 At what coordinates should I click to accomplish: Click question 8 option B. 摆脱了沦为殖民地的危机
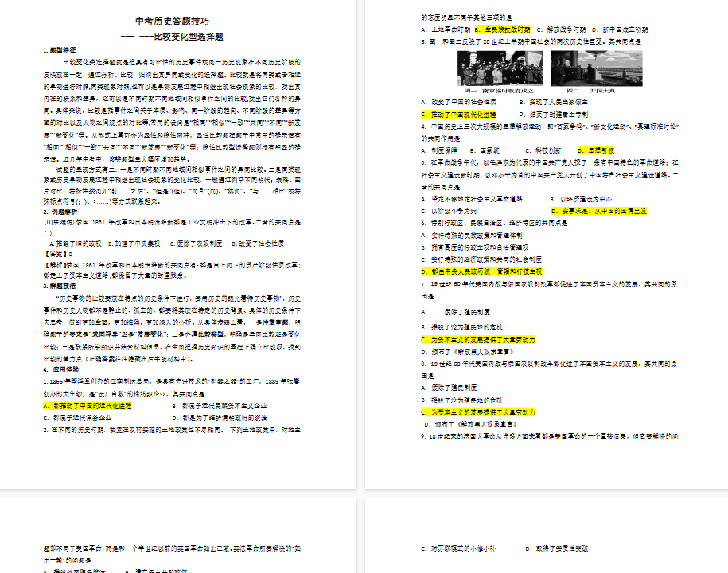(462, 400)
